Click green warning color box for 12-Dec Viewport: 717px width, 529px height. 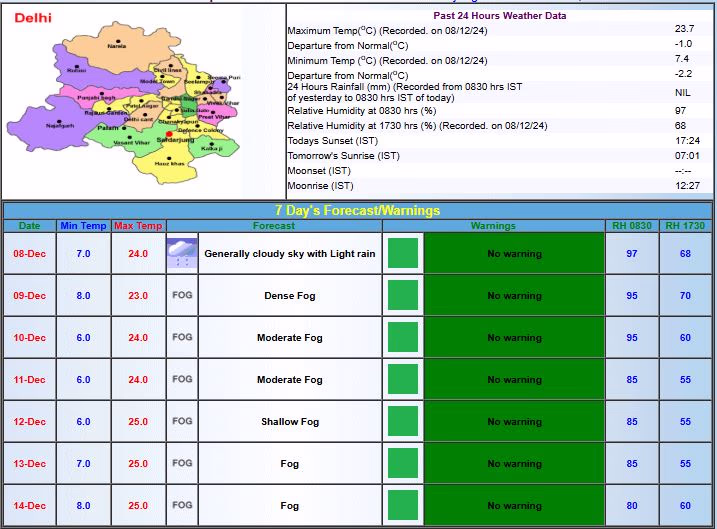pos(402,422)
